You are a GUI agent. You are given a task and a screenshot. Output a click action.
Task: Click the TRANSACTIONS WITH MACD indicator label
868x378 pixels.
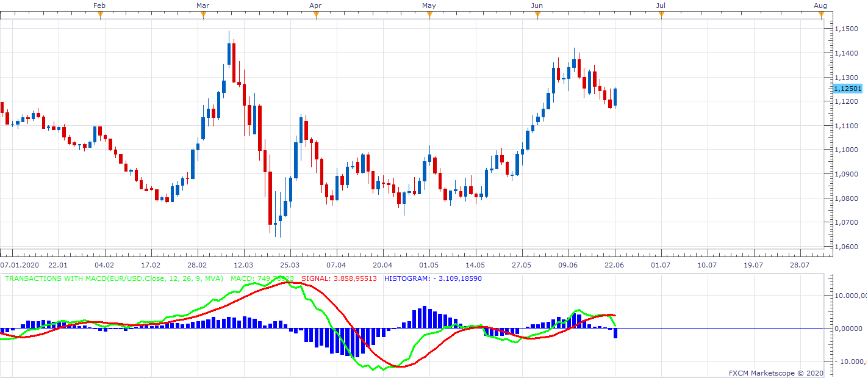114,278
